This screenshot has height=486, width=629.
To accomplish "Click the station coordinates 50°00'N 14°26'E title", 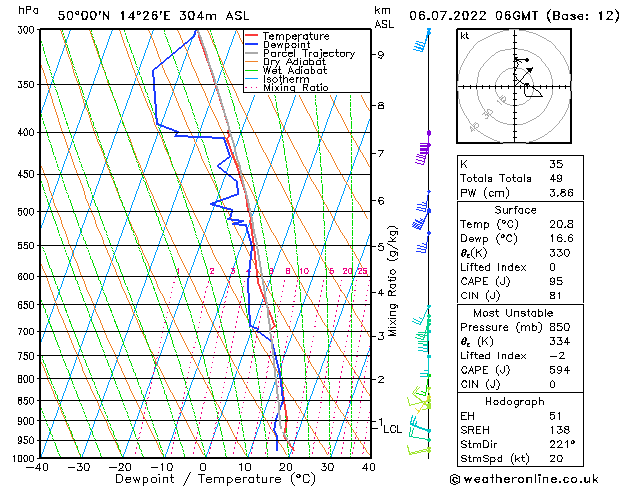I will (114, 16).
